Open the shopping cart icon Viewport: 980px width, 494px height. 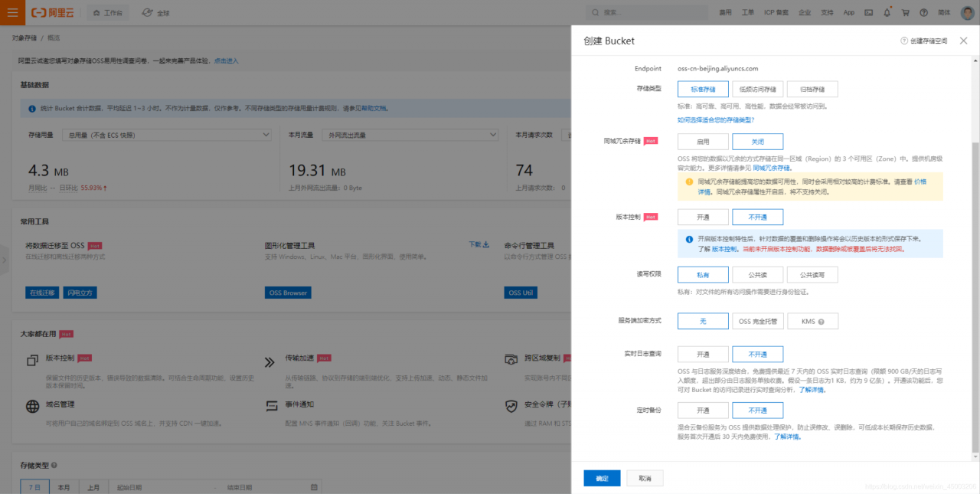coord(906,13)
